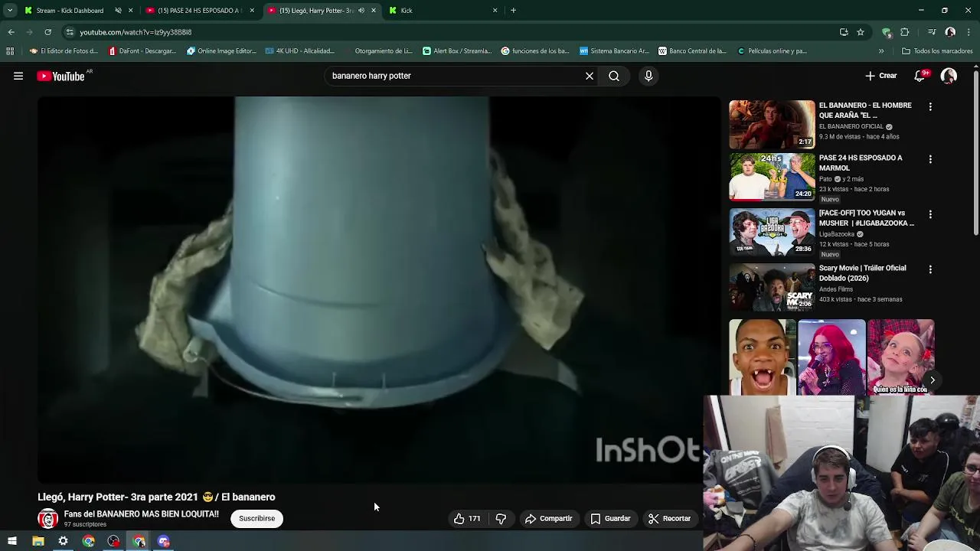Open Online Image Editor bookmark
The image size is (980, 551).
coord(221,51)
